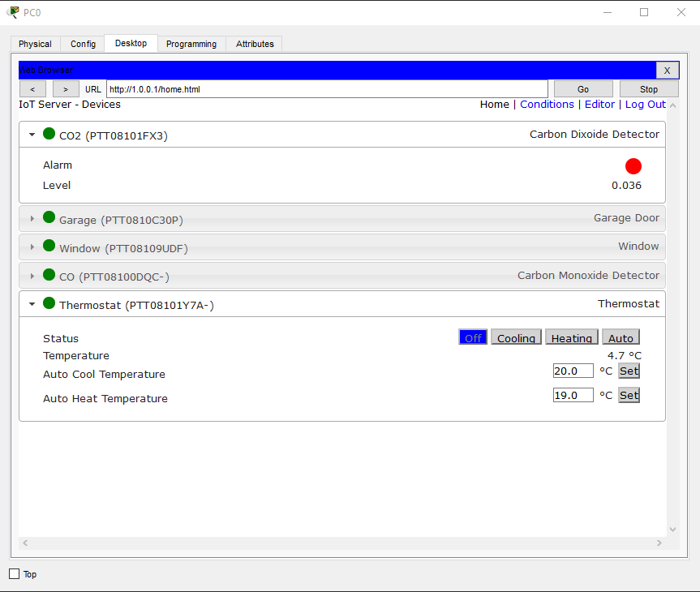Image resolution: width=700 pixels, height=592 pixels.
Task: Open the Programming tab
Action: [x=191, y=44]
